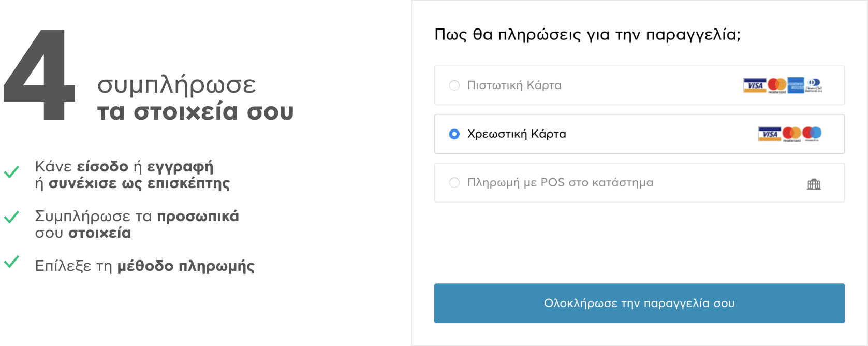Click the Mastercard logo in the Χρεωστική Κάρτα row
The width and height of the screenshot is (868, 346).
(x=791, y=134)
